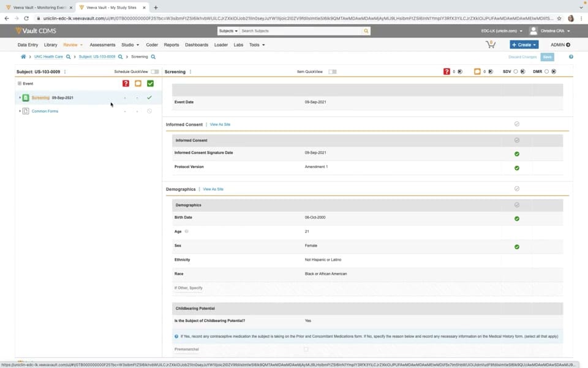Open the Review tab

pyautogui.click(x=73, y=45)
